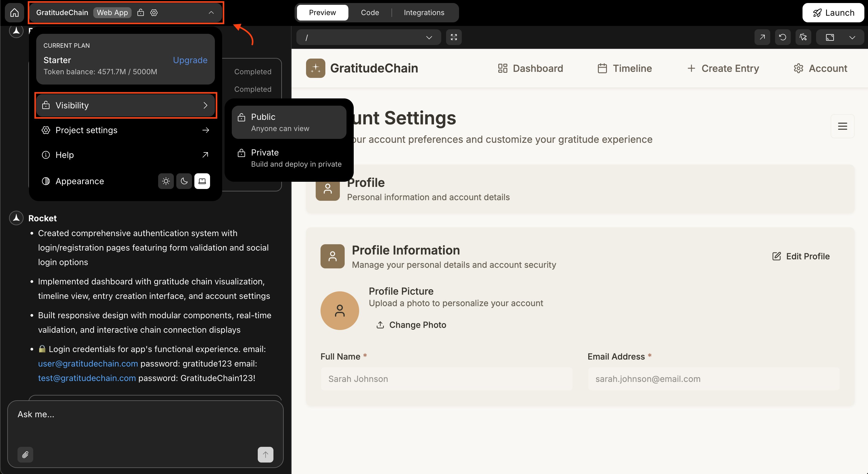
Task: Open the preview in a new tab
Action: pos(762,37)
